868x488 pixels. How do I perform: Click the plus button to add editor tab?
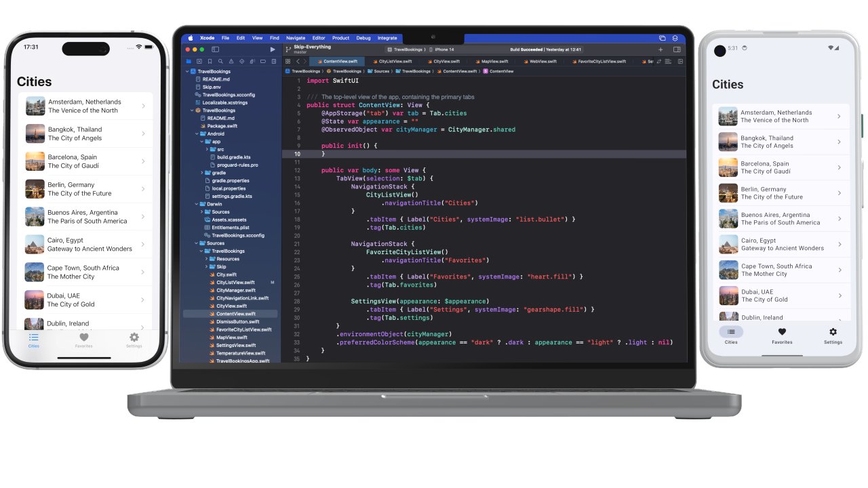point(661,50)
